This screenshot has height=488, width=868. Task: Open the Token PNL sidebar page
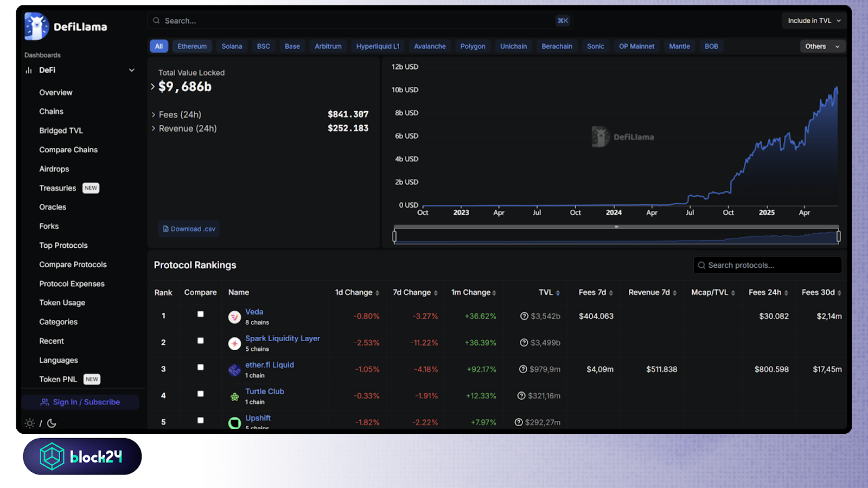(58, 380)
